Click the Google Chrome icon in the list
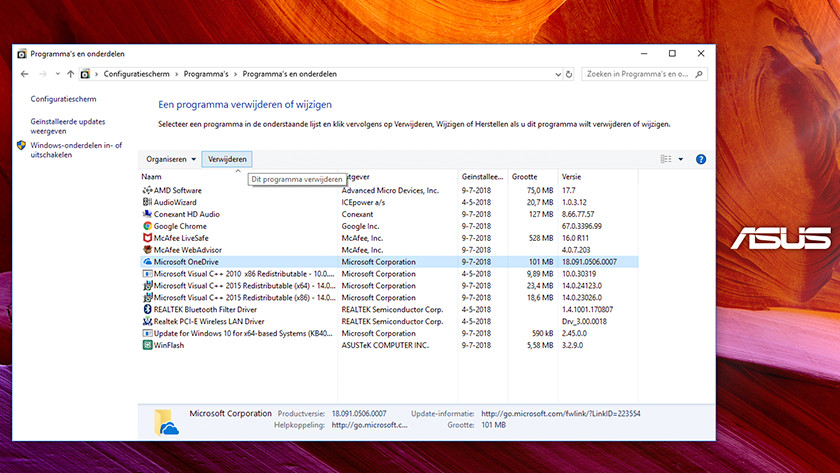Viewport: 840px width, 473px height. [x=147, y=226]
